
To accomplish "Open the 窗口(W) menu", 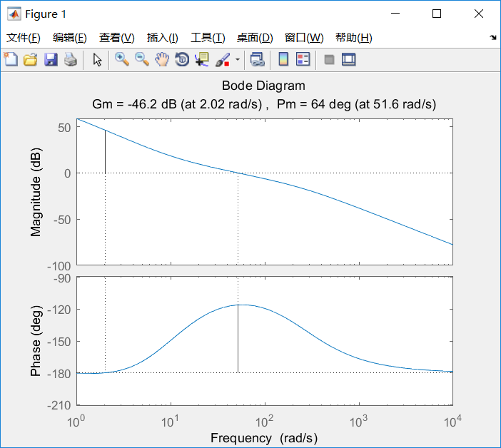I will point(304,38).
